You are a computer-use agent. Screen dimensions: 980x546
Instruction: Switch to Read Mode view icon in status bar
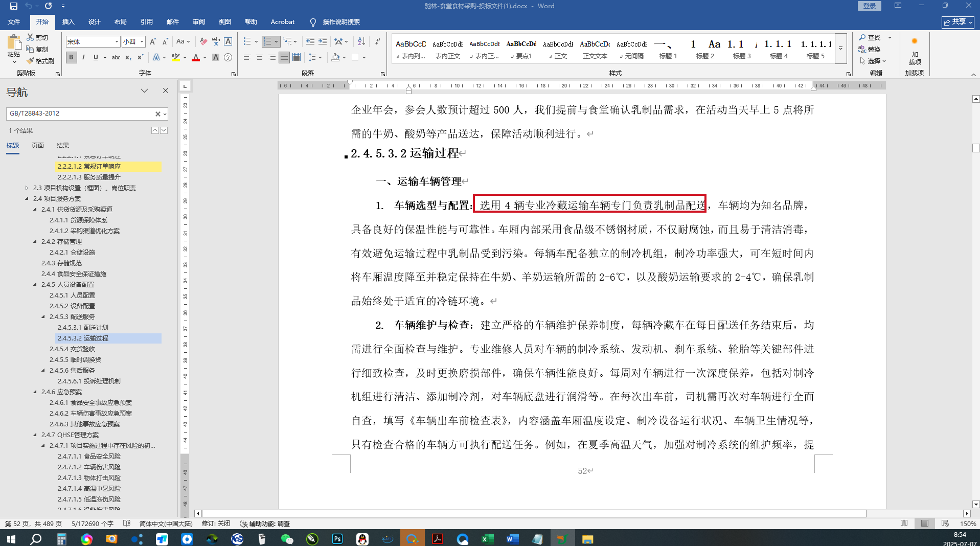tap(904, 524)
